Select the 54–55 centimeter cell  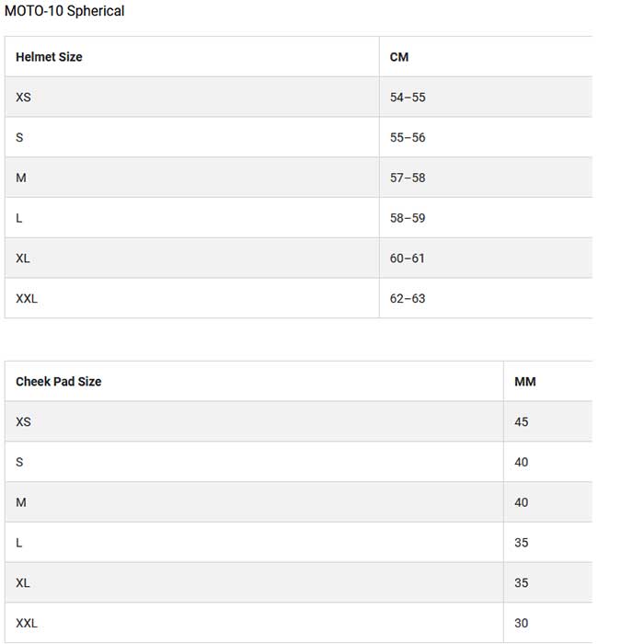pos(408,98)
